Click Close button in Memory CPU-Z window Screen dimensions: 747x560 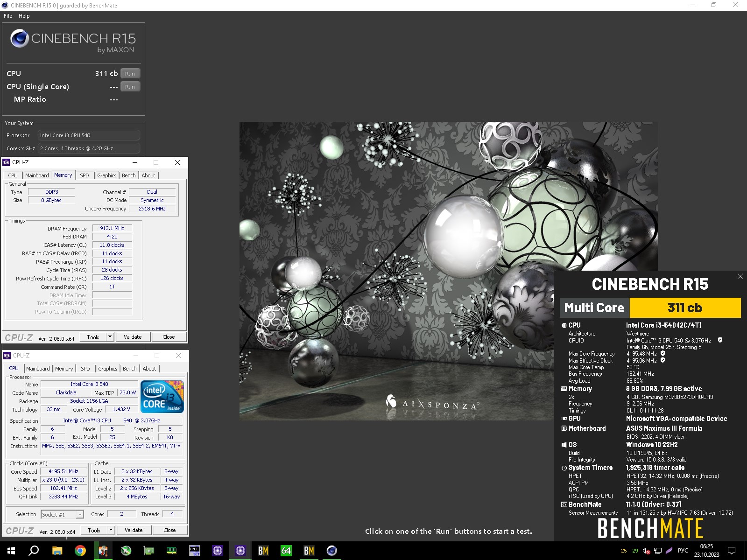click(169, 337)
